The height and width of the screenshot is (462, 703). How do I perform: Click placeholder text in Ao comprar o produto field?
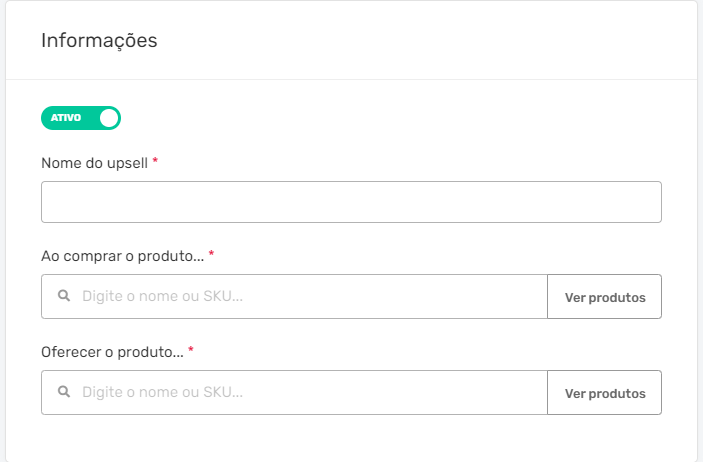pos(162,296)
